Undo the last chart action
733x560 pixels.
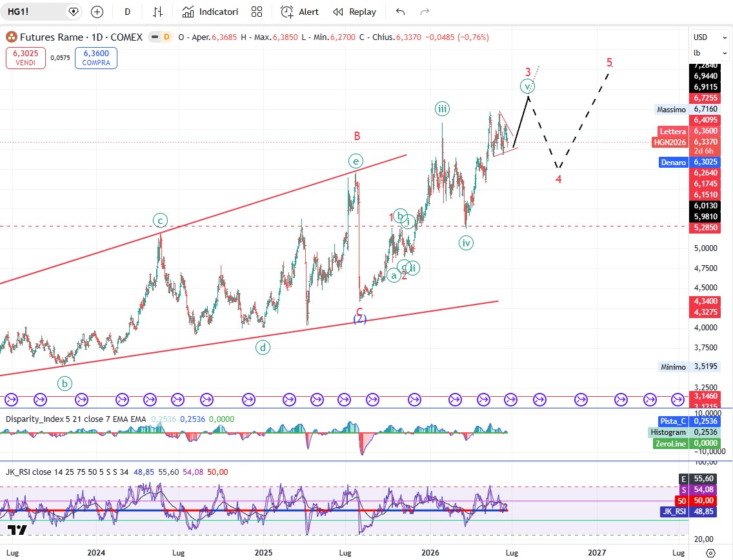click(x=400, y=12)
